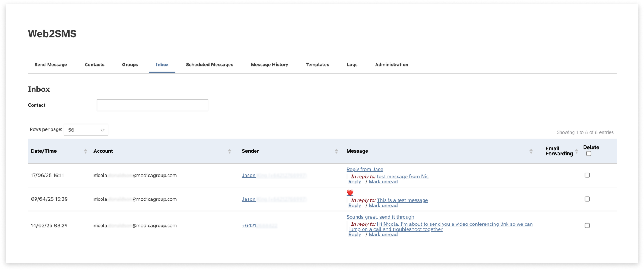Sort the Email Forwarding column
The width and height of the screenshot is (644, 270).
click(x=576, y=151)
